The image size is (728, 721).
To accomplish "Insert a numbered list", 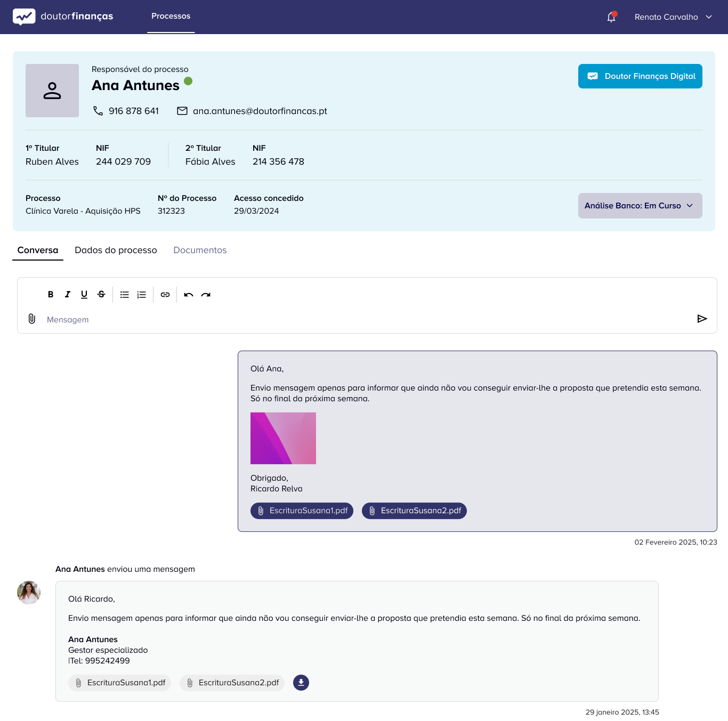I will 141,294.
